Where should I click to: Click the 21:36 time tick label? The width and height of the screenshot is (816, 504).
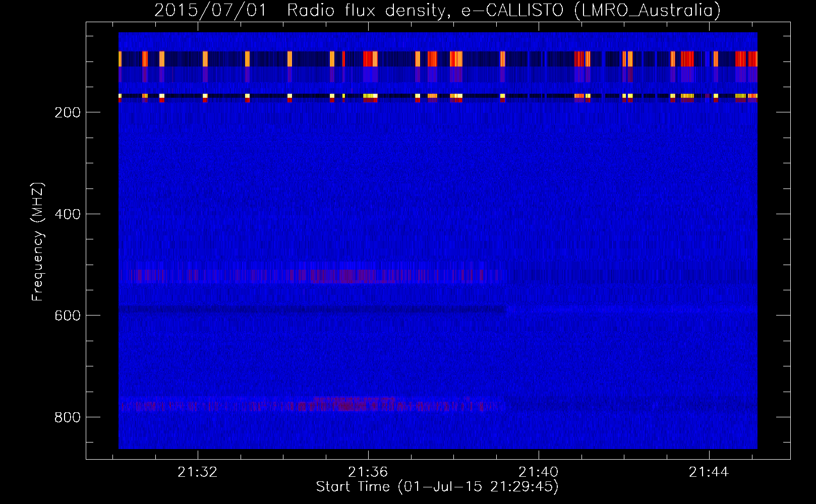click(368, 472)
